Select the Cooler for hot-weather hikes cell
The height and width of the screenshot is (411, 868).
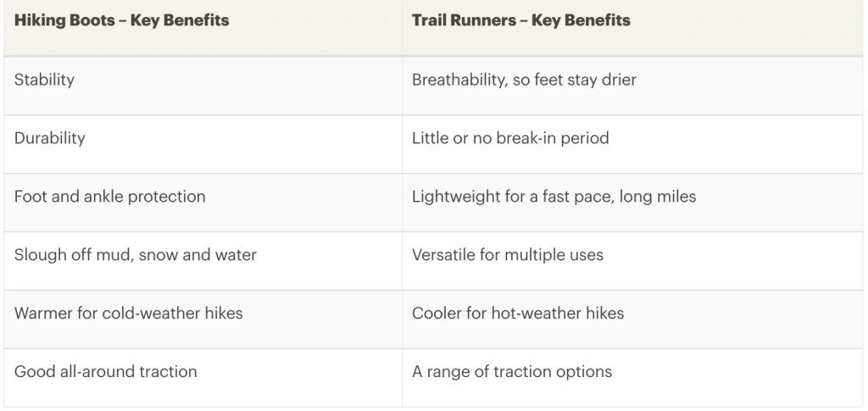point(518,314)
